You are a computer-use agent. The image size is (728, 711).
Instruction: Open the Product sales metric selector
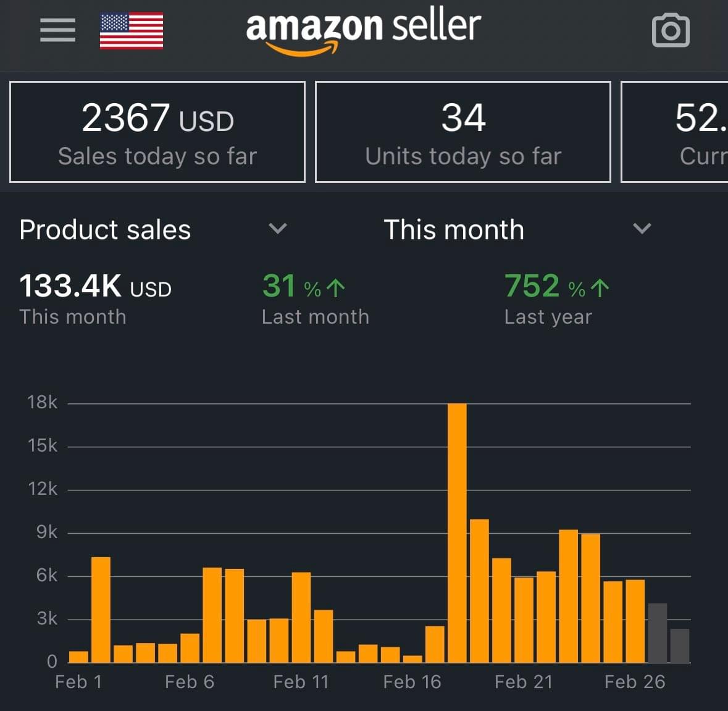pos(105,230)
